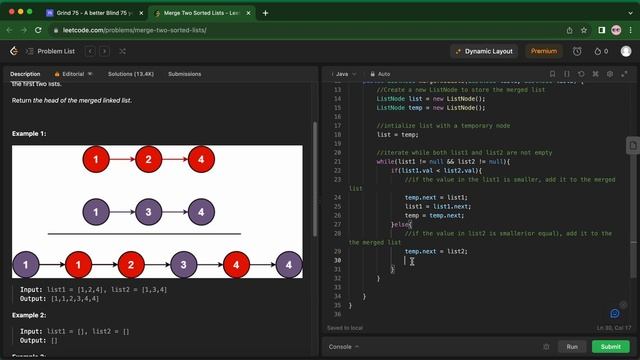Screen dimensions: 640x360
Task: Open the editor settings gear
Action: point(610,74)
